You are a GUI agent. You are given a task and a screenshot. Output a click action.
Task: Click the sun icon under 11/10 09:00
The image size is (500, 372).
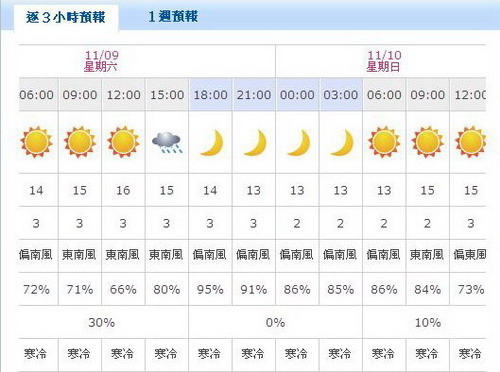point(428,142)
